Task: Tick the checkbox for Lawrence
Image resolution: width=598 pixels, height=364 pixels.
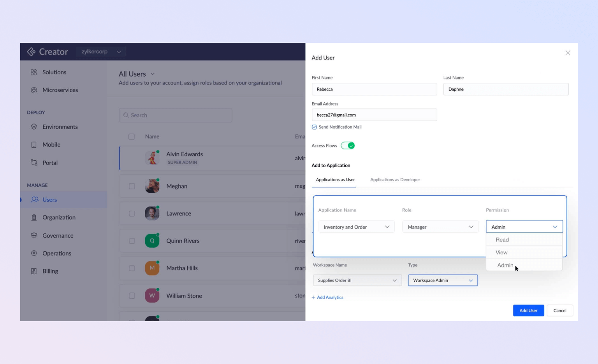Action: (132, 213)
